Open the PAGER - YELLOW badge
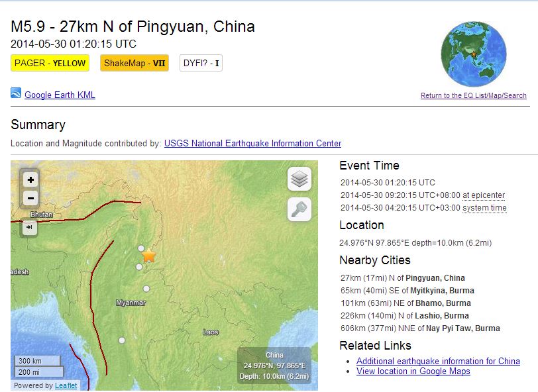The image size is (538, 392). click(x=51, y=64)
